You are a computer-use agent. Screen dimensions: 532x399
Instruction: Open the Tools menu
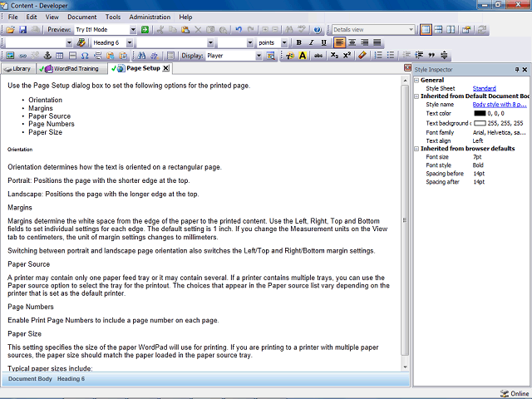tap(113, 17)
